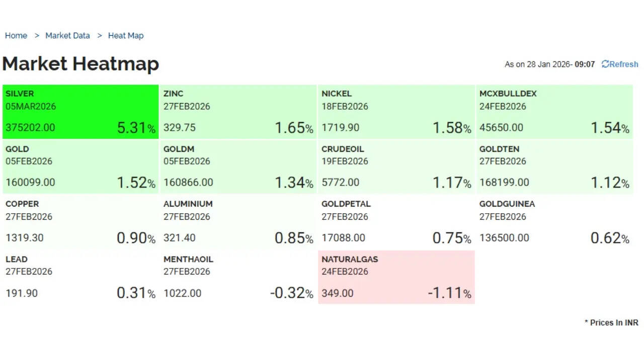Select the ALUMINIUM tile
The width and height of the screenshot is (644, 362).
click(x=238, y=222)
